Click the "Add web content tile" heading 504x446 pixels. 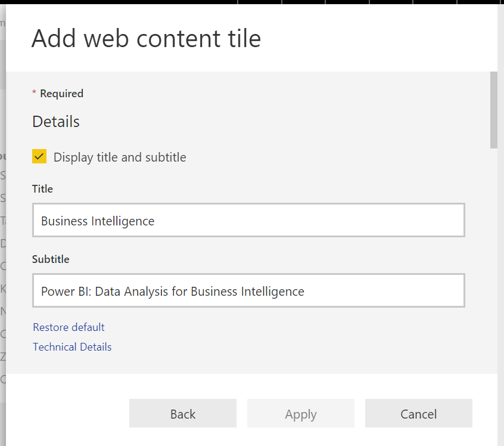[146, 39]
